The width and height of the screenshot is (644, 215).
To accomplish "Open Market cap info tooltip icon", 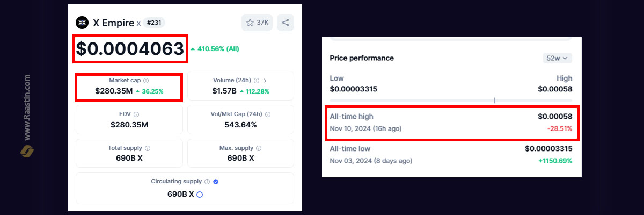I will [147, 80].
